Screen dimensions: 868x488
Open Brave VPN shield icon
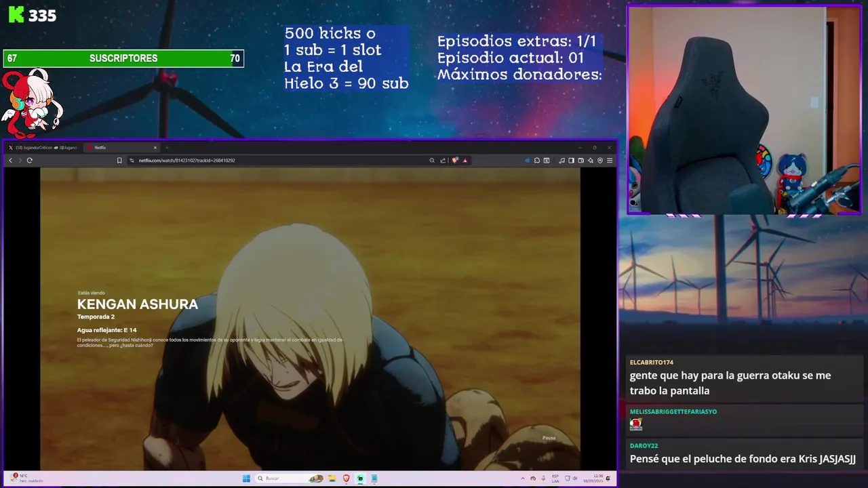600,161
